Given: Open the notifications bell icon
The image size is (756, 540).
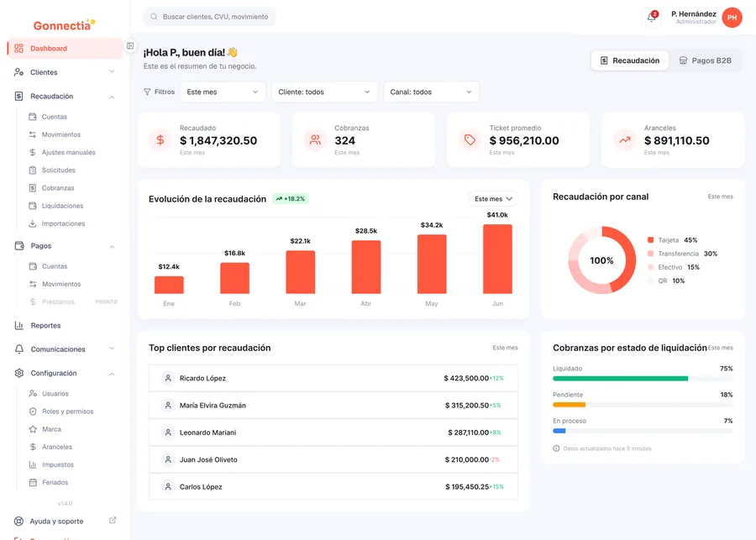Looking at the screenshot, I should pos(651,17).
